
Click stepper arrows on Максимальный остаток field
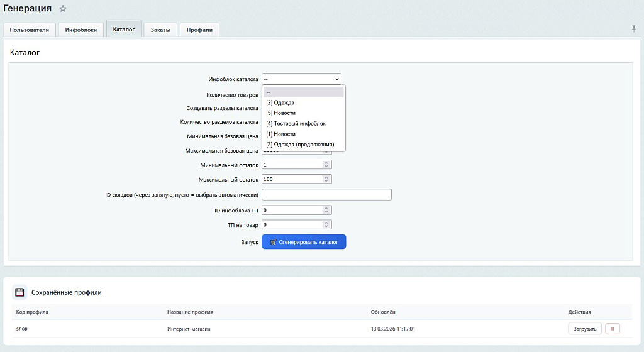point(326,179)
